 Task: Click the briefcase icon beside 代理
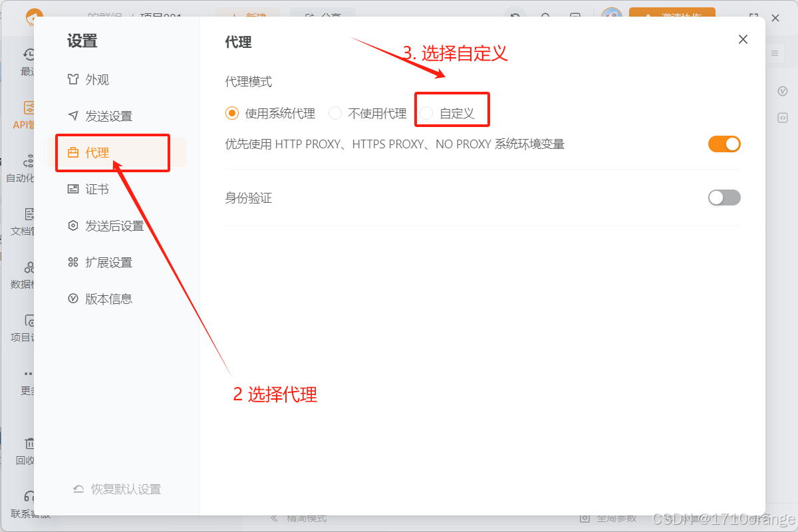tap(73, 153)
